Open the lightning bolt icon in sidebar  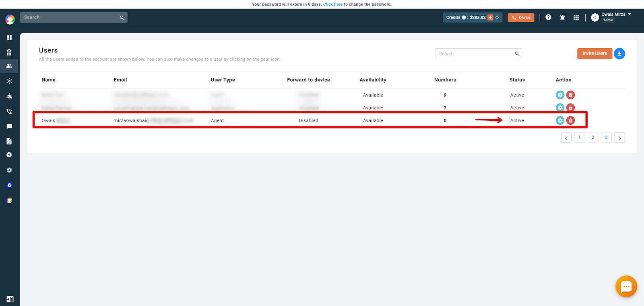9,155
